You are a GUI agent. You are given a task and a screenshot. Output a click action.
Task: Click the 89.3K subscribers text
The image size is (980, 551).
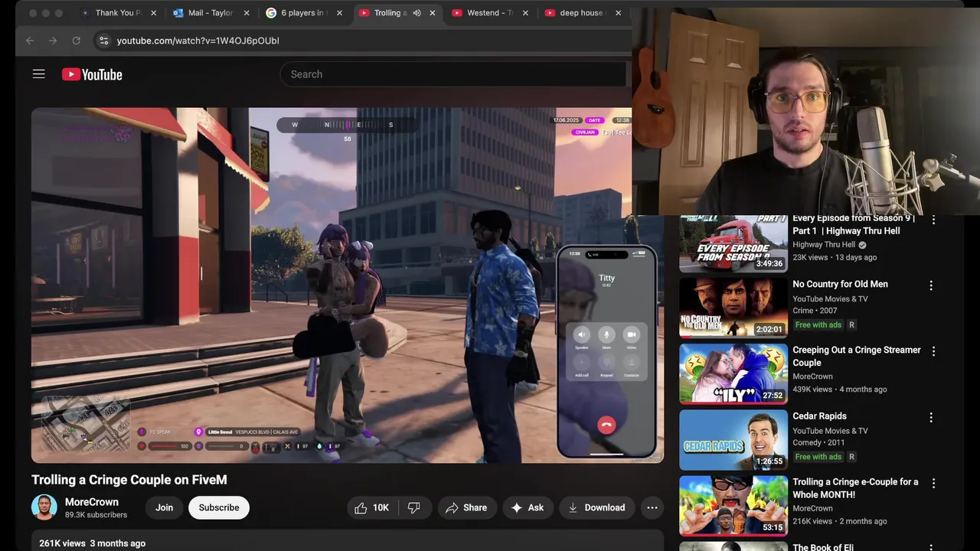click(x=96, y=515)
